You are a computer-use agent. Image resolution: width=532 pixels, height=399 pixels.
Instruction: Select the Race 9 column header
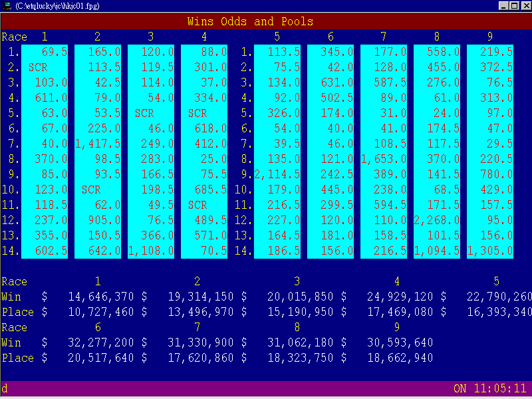490,37
